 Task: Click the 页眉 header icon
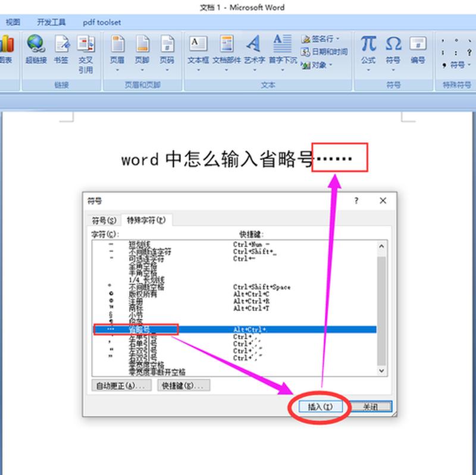pos(117,43)
